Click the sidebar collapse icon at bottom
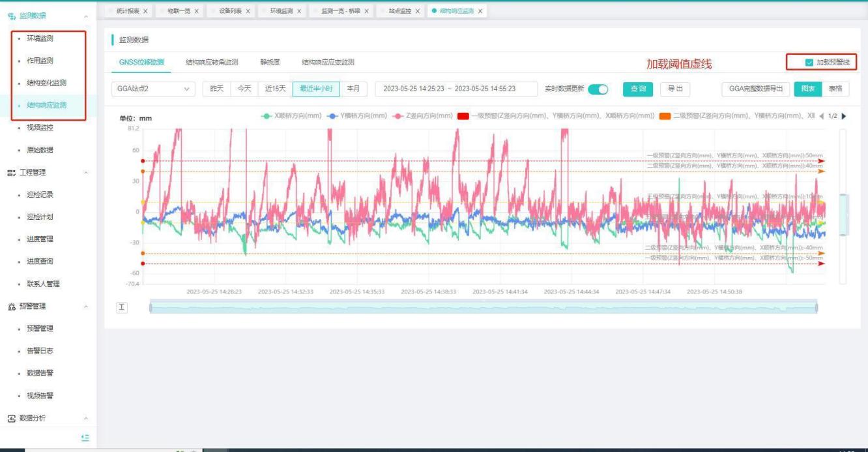 [x=85, y=438]
